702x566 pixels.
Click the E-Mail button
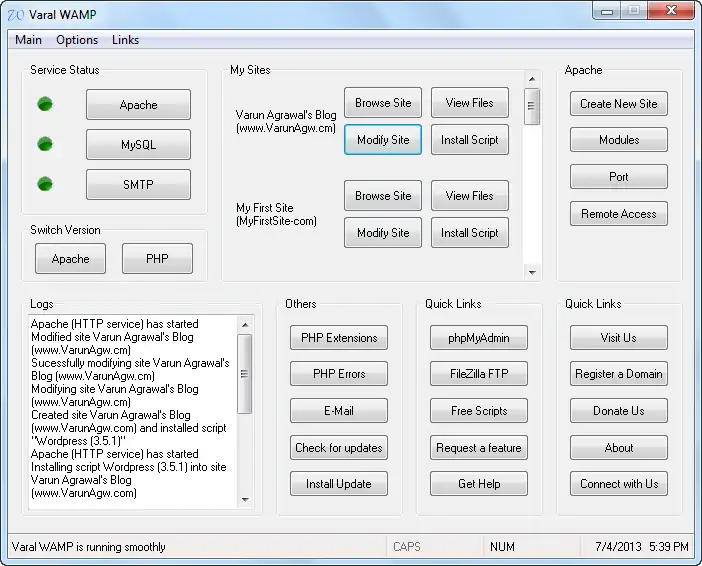[x=339, y=411]
